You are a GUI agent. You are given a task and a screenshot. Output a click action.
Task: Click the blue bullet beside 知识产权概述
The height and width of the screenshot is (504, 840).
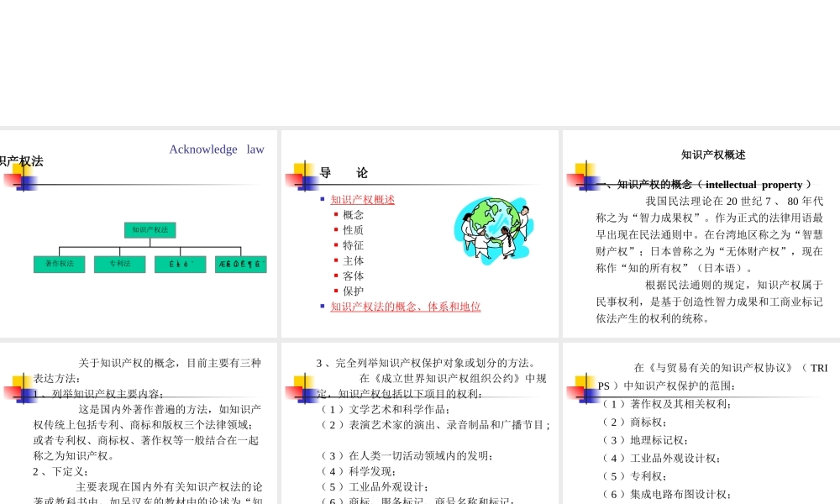323,199
